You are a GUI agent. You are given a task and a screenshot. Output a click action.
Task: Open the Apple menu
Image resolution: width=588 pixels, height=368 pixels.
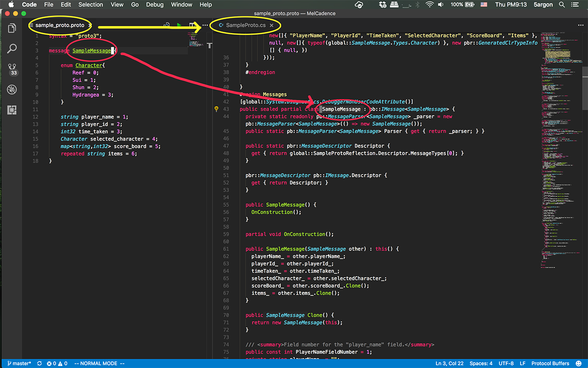[11, 5]
